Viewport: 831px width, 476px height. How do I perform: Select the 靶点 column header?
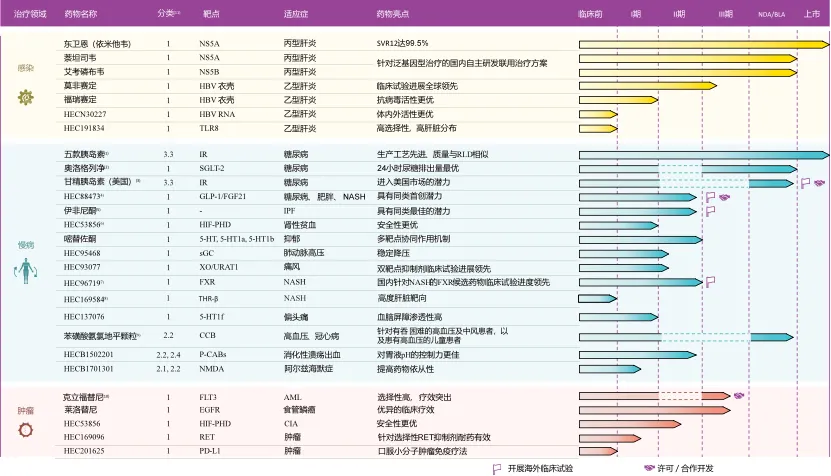pos(208,15)
